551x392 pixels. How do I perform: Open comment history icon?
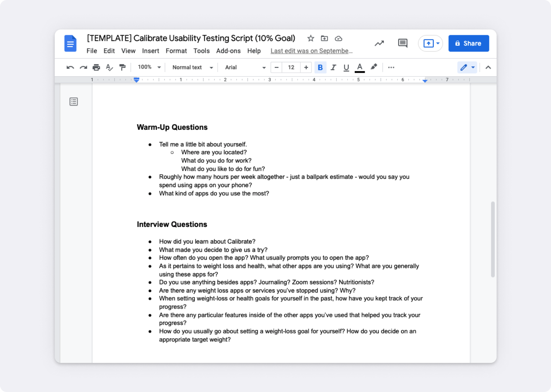[x=403, y=43]
